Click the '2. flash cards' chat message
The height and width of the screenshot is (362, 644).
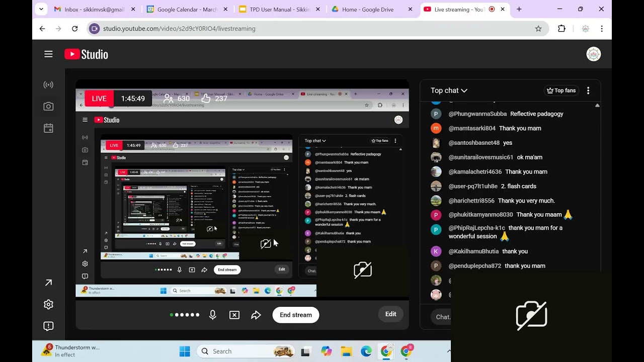[519, 186]
